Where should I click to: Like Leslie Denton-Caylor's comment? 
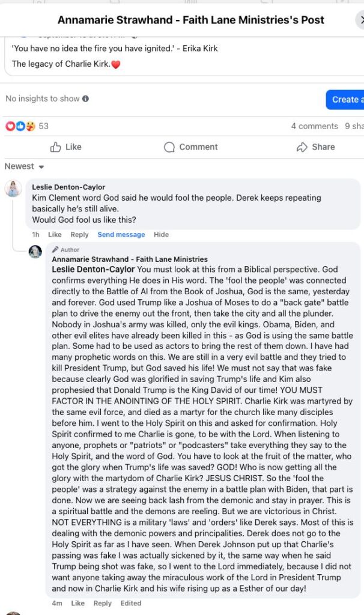(x=55, y=235)
